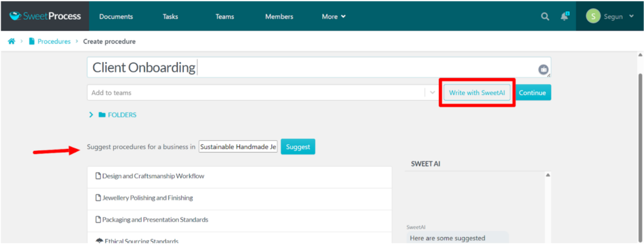Open the Segun account dropdown arrow
The height and width of the screenshot is (245, 644).
tap(631, 16)
